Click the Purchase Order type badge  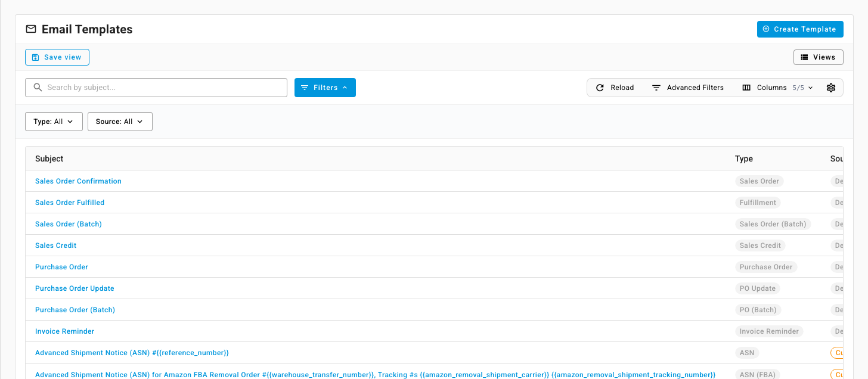(766, 267)
